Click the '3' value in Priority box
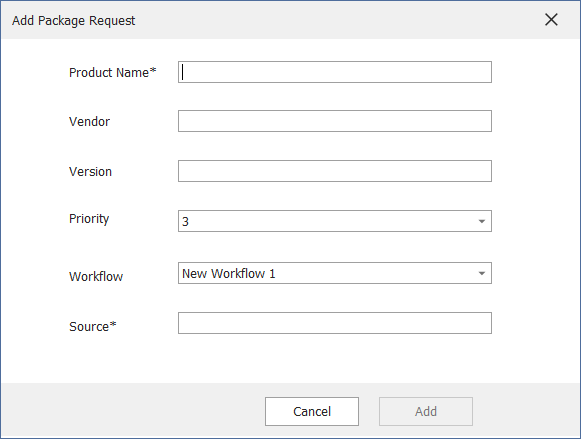Viewport: 581px width, 439px height. point(185,222)
